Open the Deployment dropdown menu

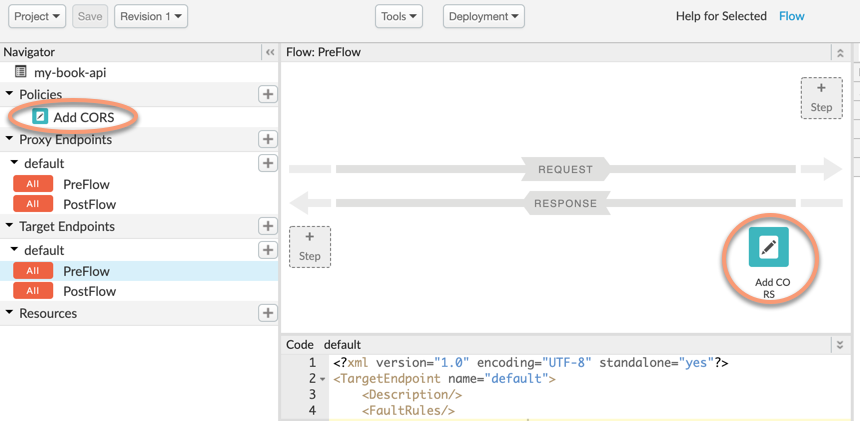click(484, 16)
